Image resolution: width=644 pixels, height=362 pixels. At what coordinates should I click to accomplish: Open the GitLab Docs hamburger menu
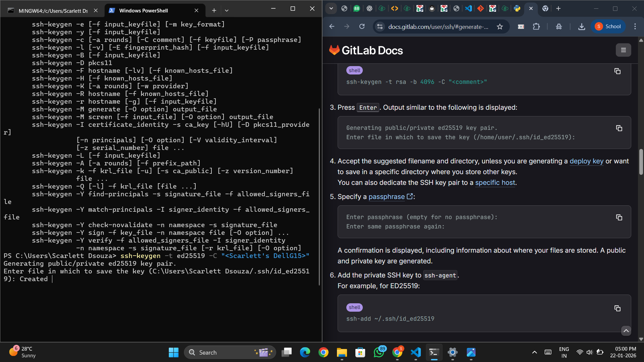click(623, 50)
